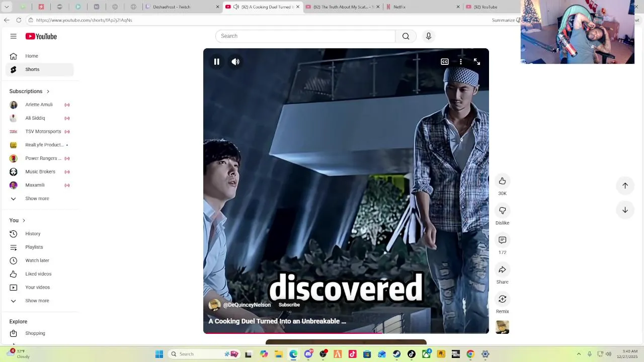Open the Short's three-dot more menu
Screen dimensions: 644x362
click(x=461, y=62)
